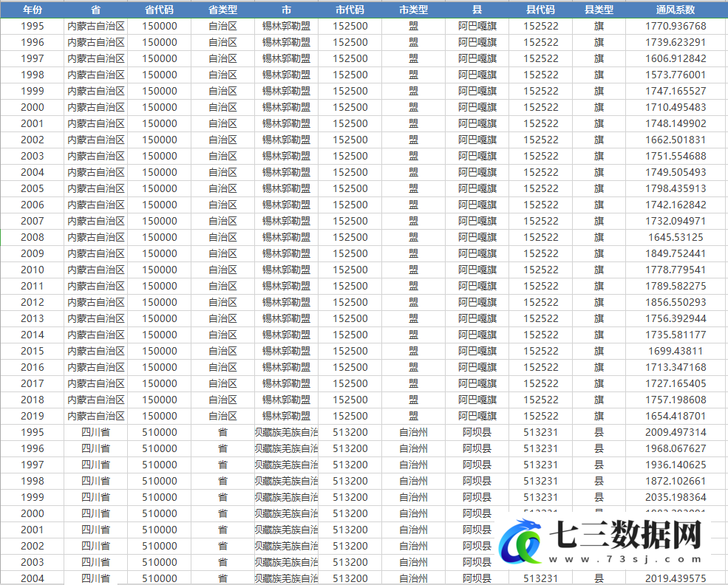The height and width of the screenshot is (585, 728).
Task: Select cell with value 1727.165405
Action: pyautogui.click(x=676, y=383)
